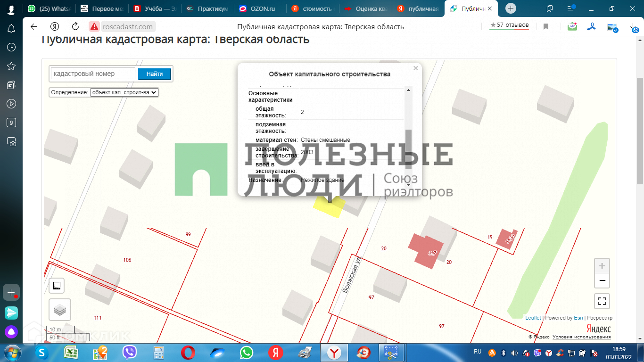644x362 pixels.
Task: Switch to the Оценка кв tab
Action: [x=366, y=8]
